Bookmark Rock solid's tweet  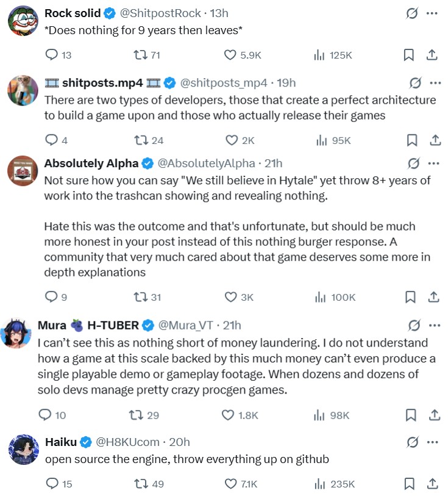click(x=408, y=55)
